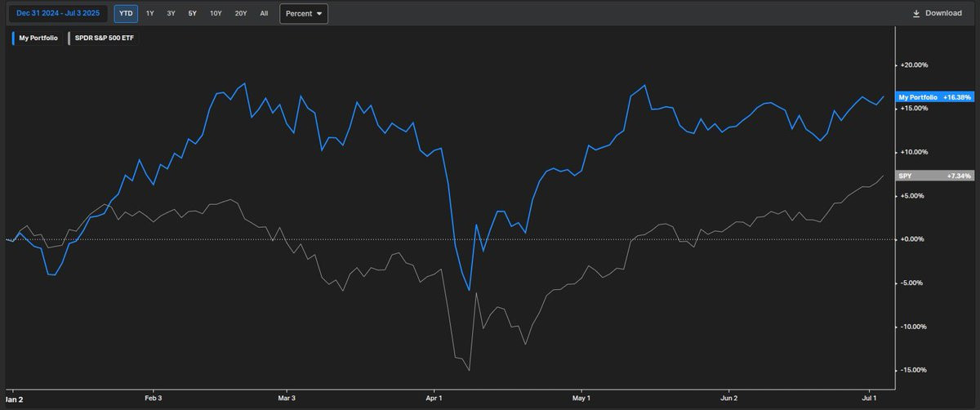Click the Apr 1 date axis label
This screenshot has width=980, height=410.
point(434,399)
